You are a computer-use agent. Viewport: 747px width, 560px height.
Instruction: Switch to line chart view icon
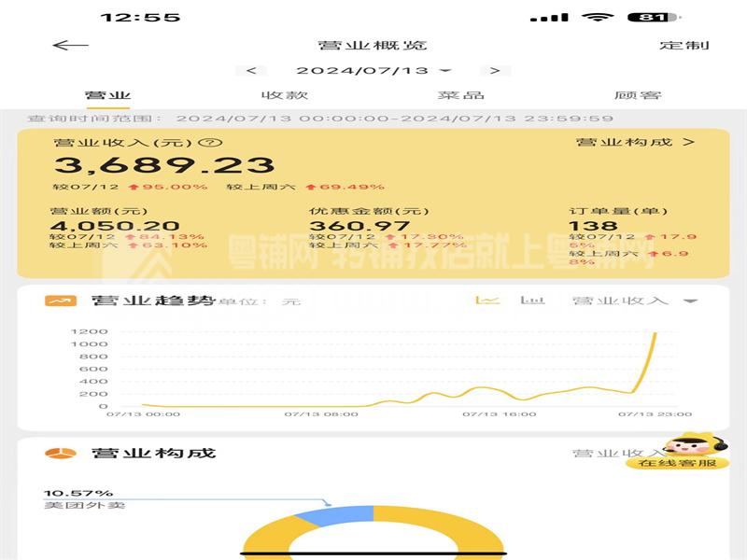pyautogui.click(x=487, y=300)
